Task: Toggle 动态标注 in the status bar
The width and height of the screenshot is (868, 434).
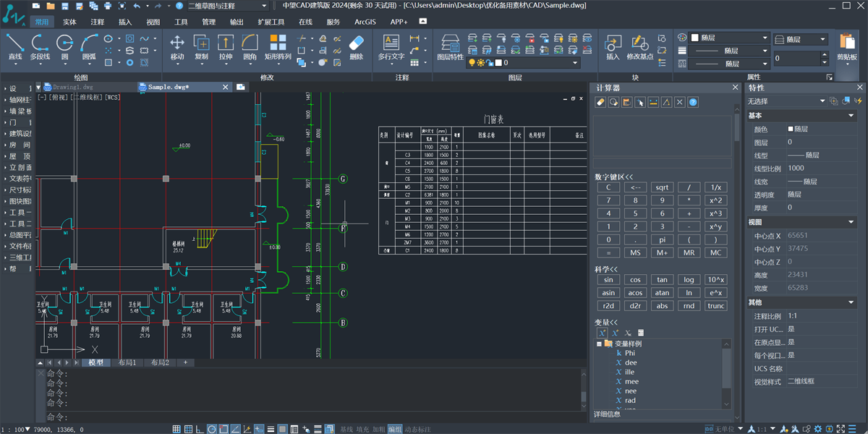Action: pos(417,429)
